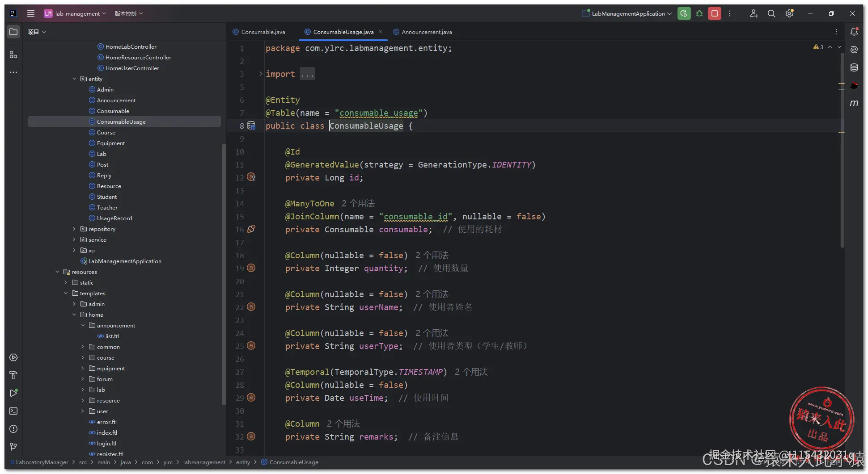Select UsageRecord in the project tree

(114, 218)
